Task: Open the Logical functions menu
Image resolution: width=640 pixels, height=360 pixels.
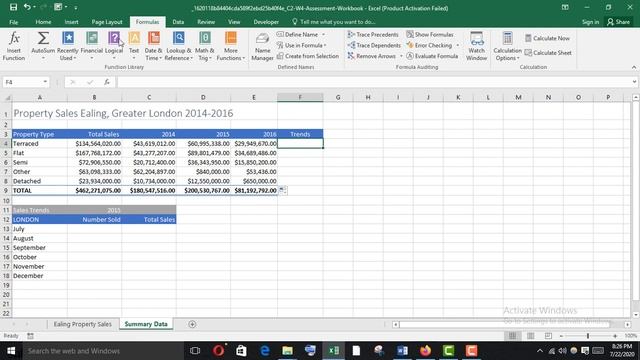Action: (x=114, y=46)
